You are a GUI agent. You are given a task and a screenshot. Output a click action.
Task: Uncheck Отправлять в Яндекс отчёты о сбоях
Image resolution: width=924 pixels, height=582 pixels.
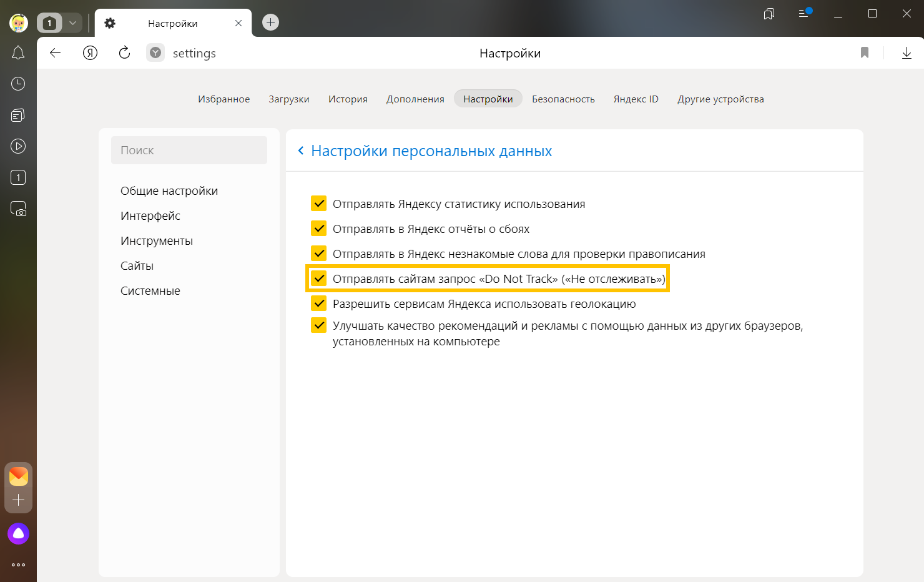(319, 229)
